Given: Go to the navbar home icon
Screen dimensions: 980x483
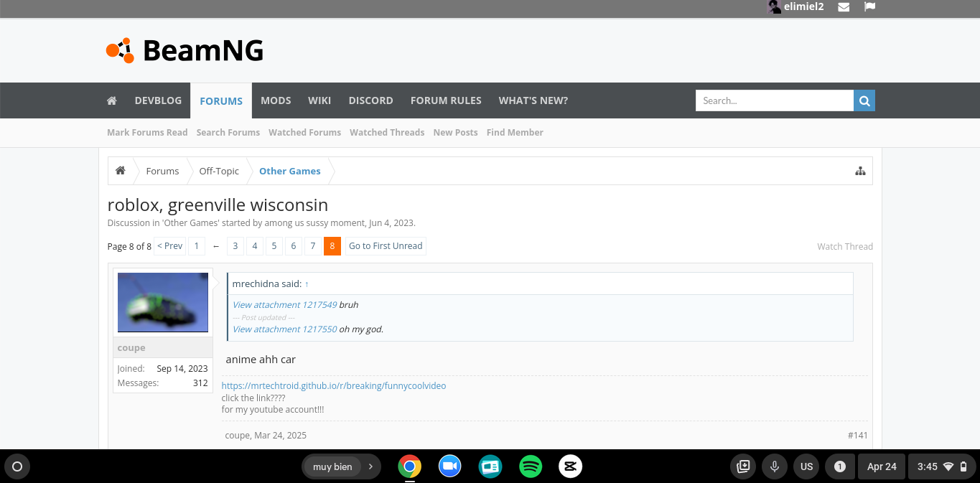Looking at the screenshot, I should [112, 100].
